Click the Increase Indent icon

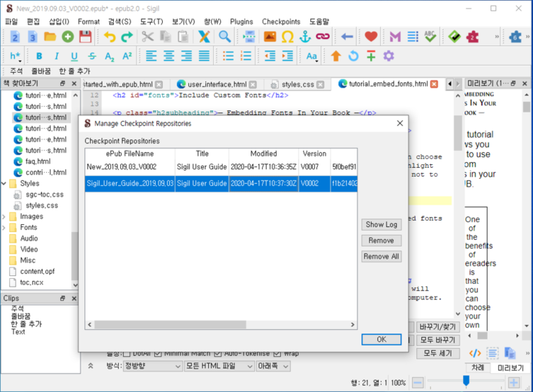tap(287, 56)
